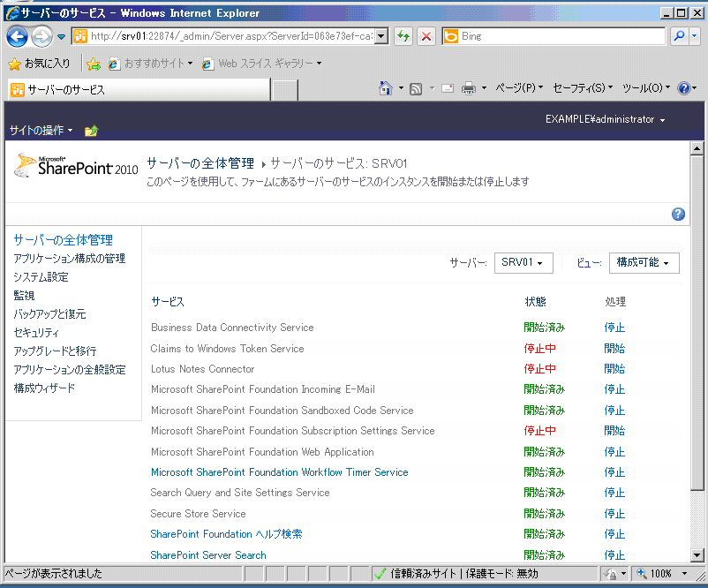Open the 100% zoom level dropdown
Viewport: 708px width, 588px height.
tap(684, 574)
